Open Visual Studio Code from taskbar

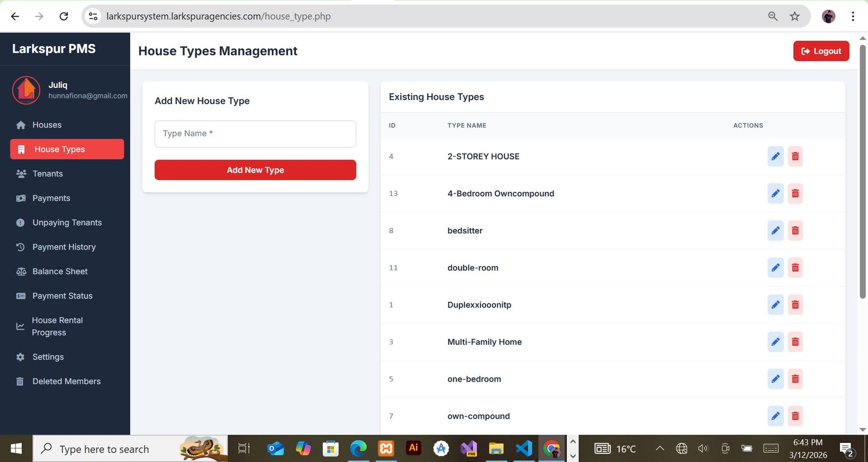[x=524, y=449]
